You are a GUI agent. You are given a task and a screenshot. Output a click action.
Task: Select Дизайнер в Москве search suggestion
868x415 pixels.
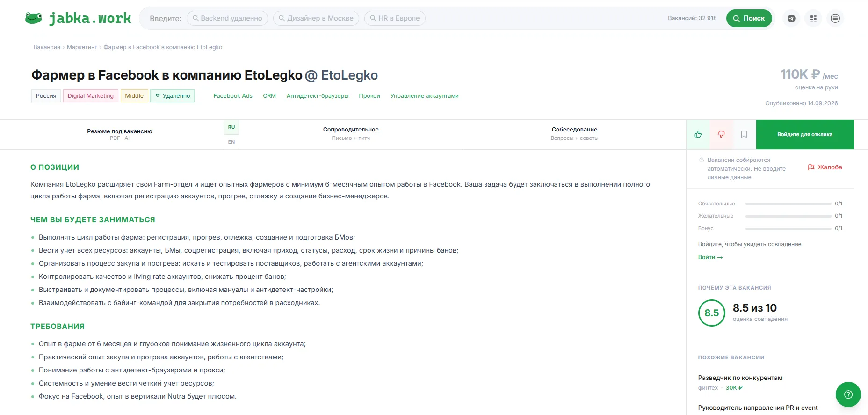pos(316,18)
